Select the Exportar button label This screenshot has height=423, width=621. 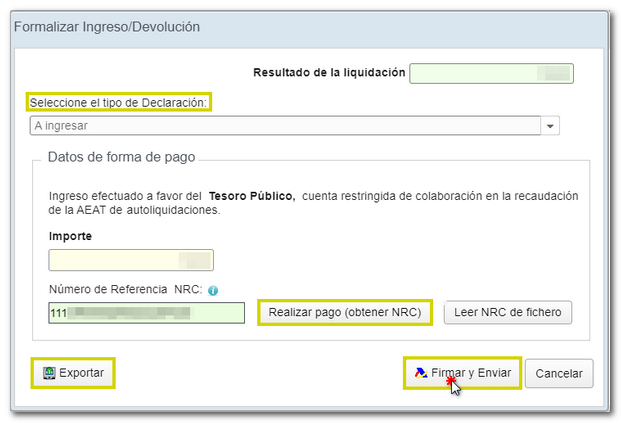81,373
